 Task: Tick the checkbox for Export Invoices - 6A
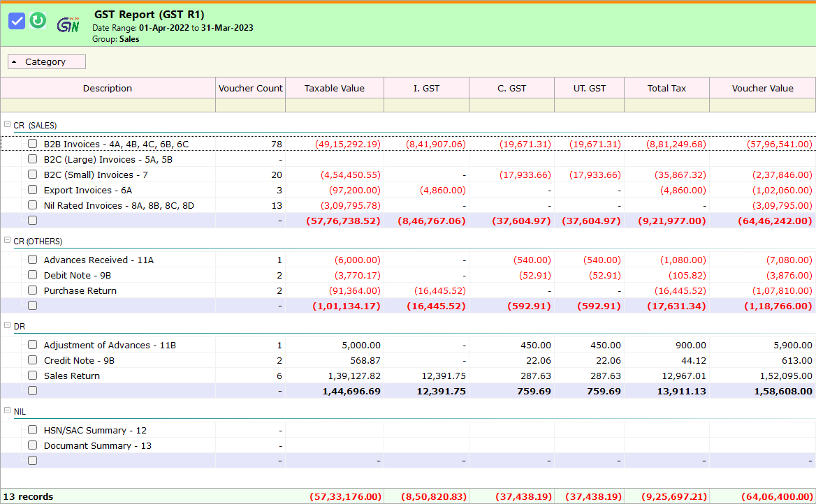(x=32, y=190)
